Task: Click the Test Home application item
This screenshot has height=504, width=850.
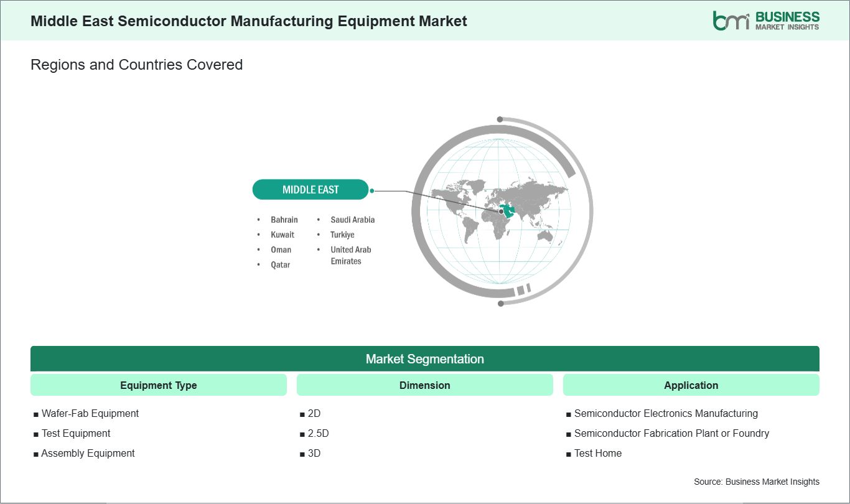Action: click(597, 453)
